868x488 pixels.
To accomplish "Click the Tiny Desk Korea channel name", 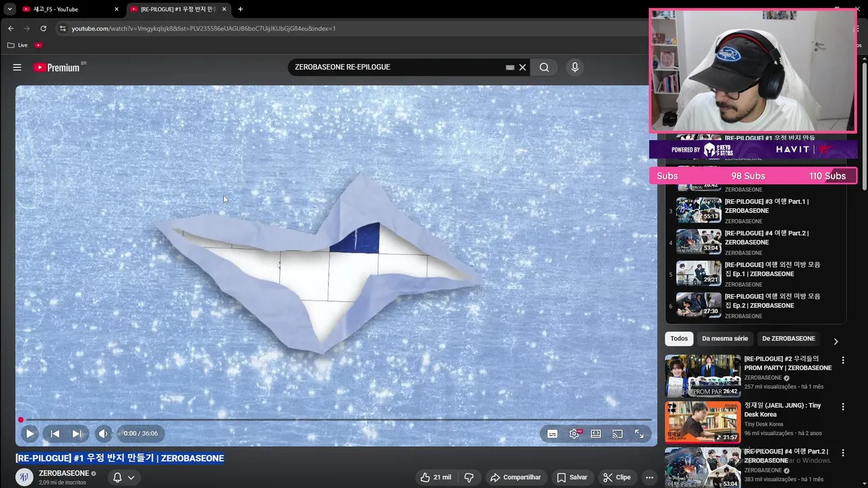I will (764, 424).
